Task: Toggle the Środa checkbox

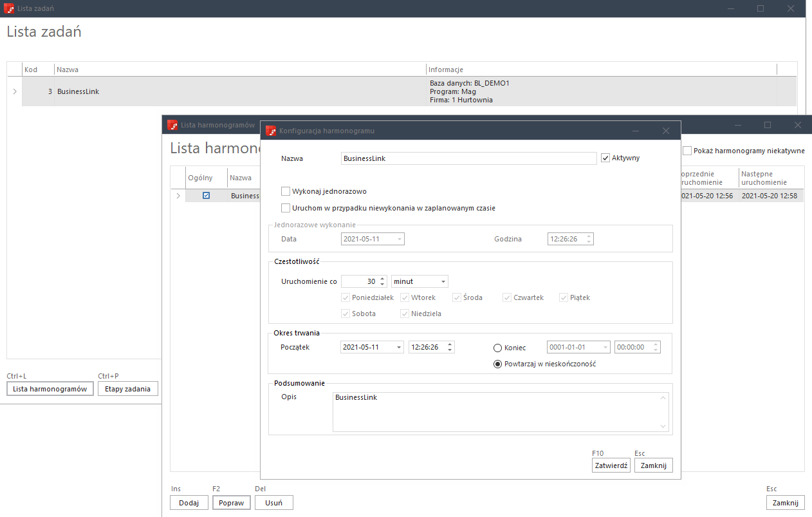Action: coord(457,297)
